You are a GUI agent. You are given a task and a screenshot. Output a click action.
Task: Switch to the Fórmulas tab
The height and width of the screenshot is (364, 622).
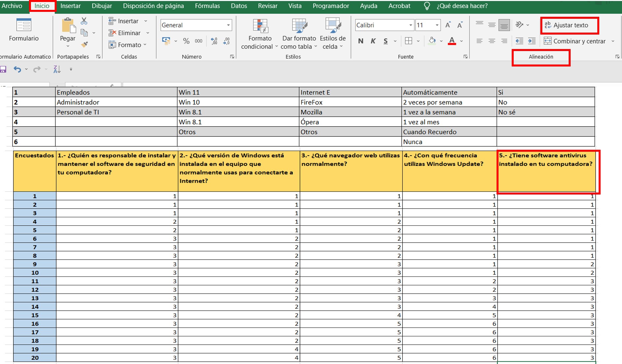pos(207,6)
